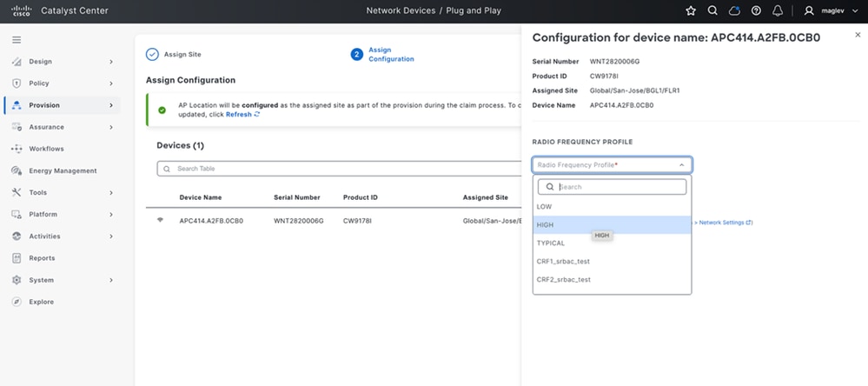Click APC414.A2FB.0CB0 device name cell
Image resolution: width=868 pixels, height=386 pixels.
(x=211, y=221)
